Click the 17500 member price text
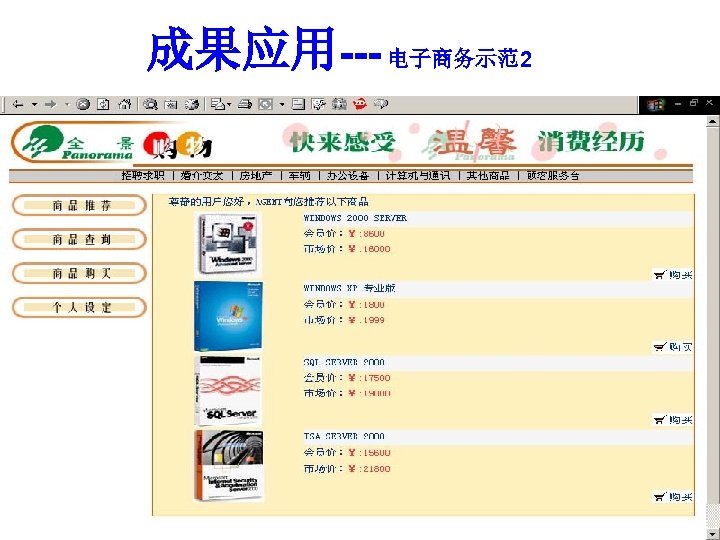The height and width of the screenshot is (540, 720). (376, 378)
